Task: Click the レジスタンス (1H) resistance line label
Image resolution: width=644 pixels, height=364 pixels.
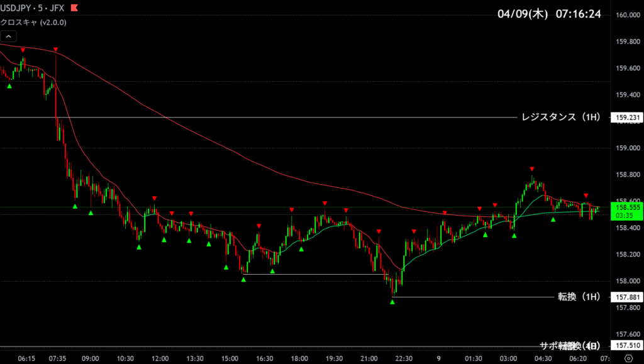Action: tap(561, 118)
